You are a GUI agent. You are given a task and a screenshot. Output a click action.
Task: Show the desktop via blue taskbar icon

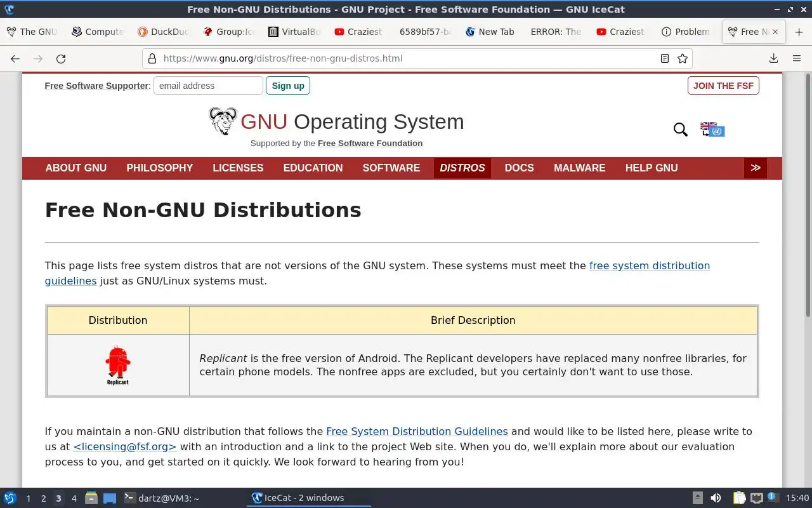[x=110, y=498]
